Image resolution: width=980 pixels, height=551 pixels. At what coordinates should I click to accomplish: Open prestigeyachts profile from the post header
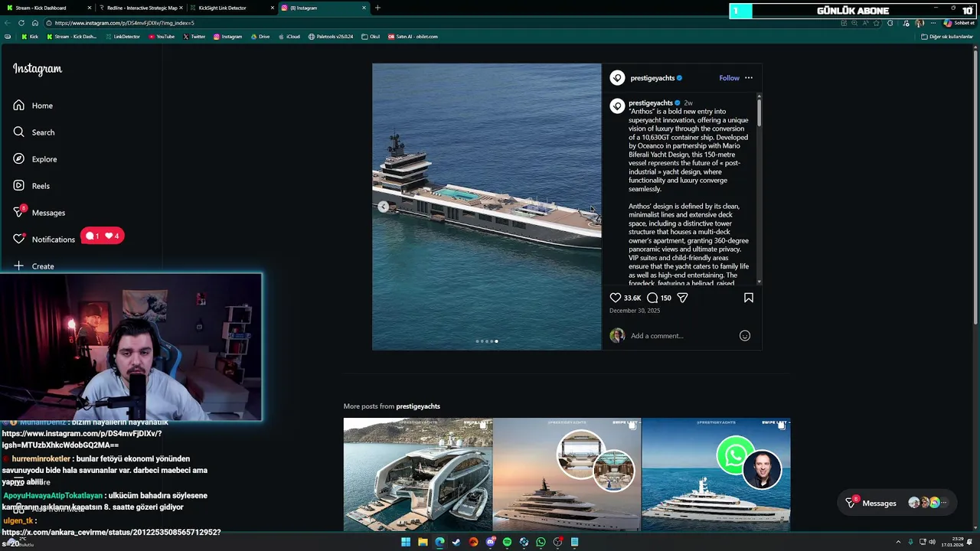(x=652, y=78)
